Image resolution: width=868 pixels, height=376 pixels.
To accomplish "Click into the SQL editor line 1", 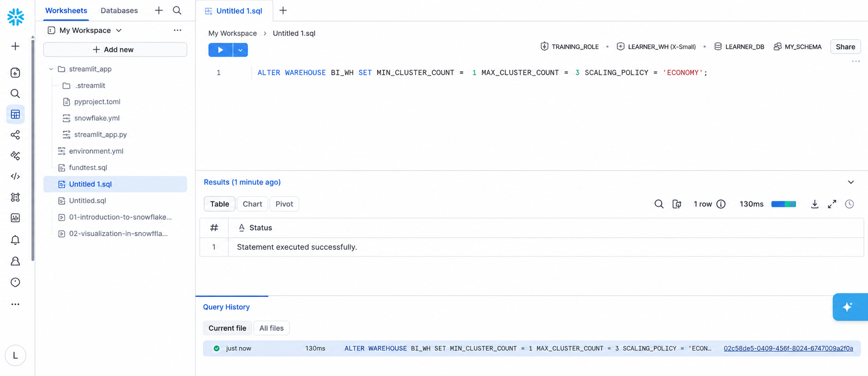I will point(482,72).
